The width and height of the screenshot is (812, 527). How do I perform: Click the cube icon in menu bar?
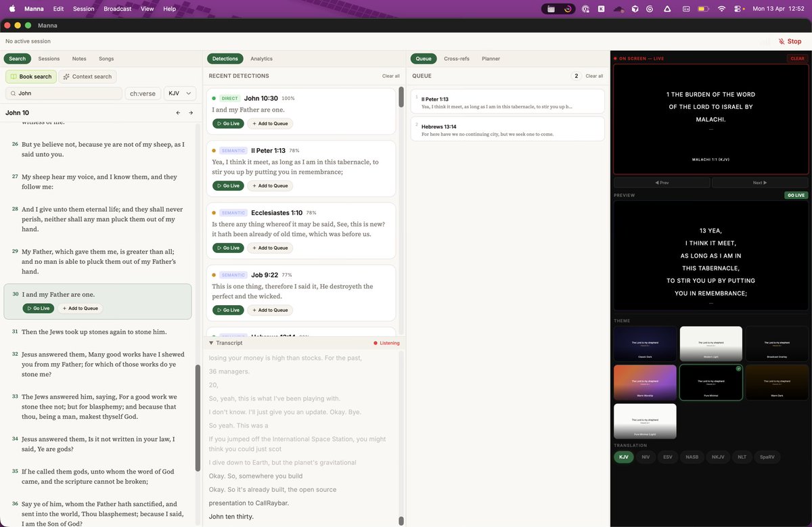pos(635,9)
